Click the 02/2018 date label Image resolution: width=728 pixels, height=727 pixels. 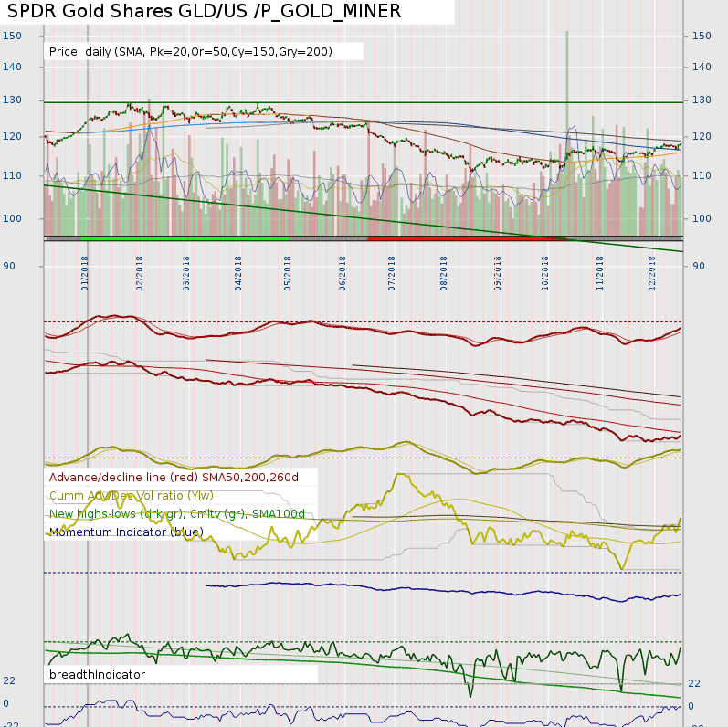click(139, 273)
